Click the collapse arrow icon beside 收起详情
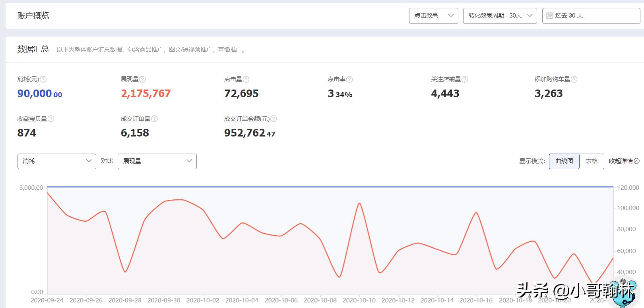This screenshot has width=644, height=308. point(636,161)
